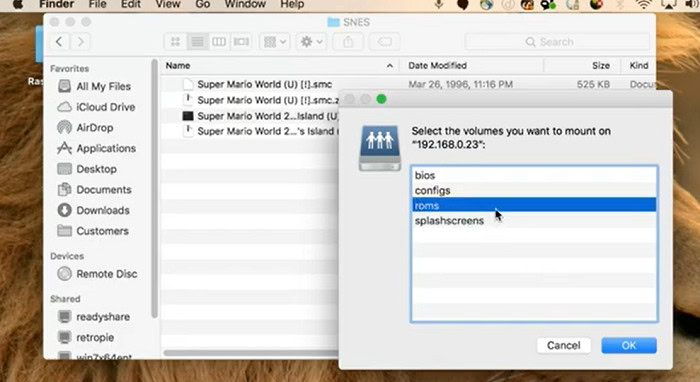Open the Window menu
700x382 pixels.
point(245,4)
